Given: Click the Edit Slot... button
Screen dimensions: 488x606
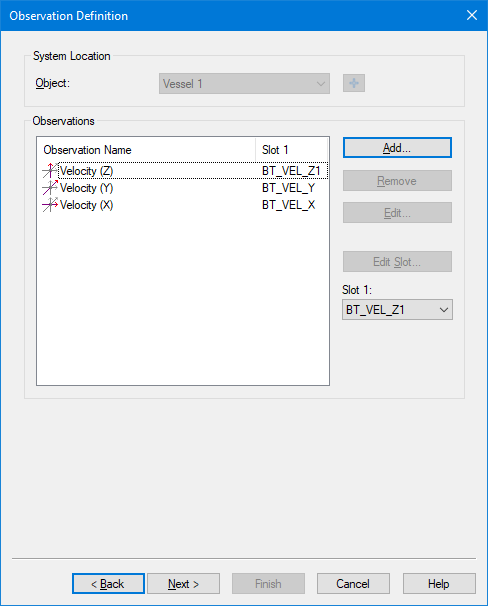Looking at the screenshot, I should click(x=397, y=262).
